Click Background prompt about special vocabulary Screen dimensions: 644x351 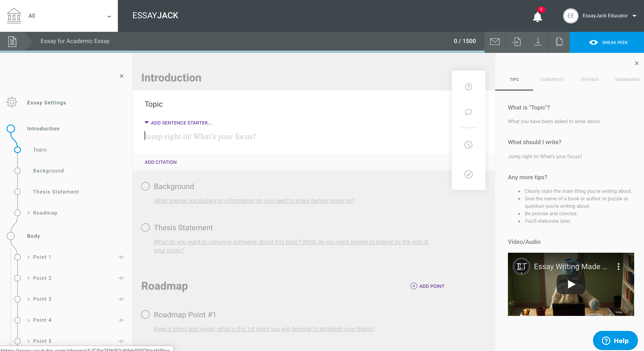254,201
